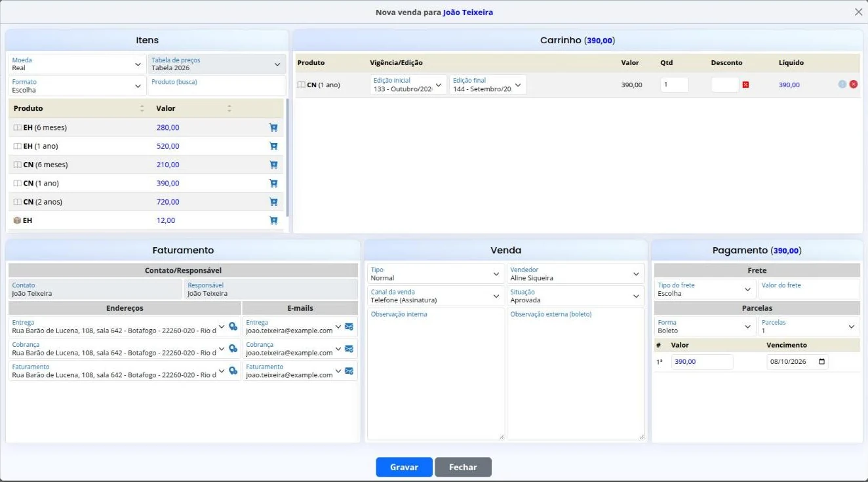Add new Entrega address with the pin icon

(x=233, y=327)
